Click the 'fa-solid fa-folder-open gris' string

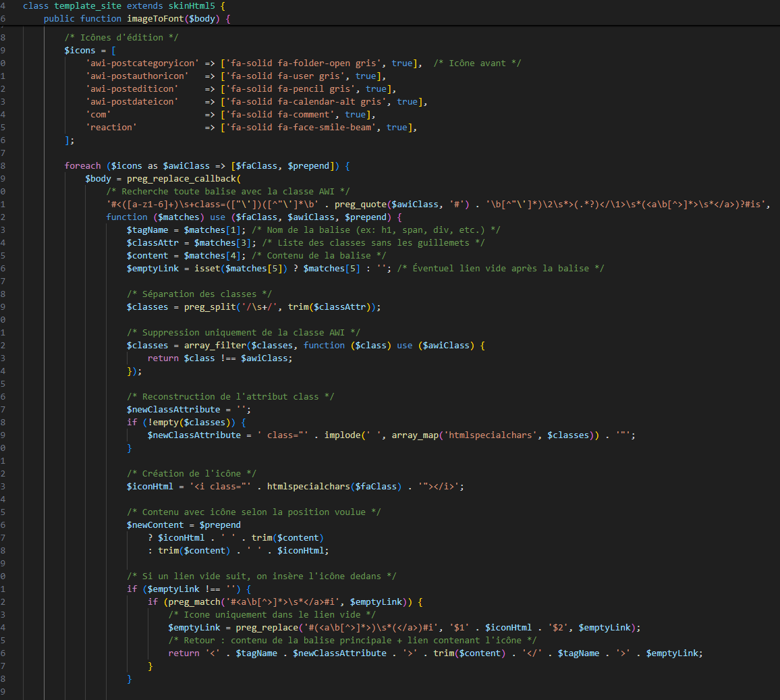pos(304,63)
